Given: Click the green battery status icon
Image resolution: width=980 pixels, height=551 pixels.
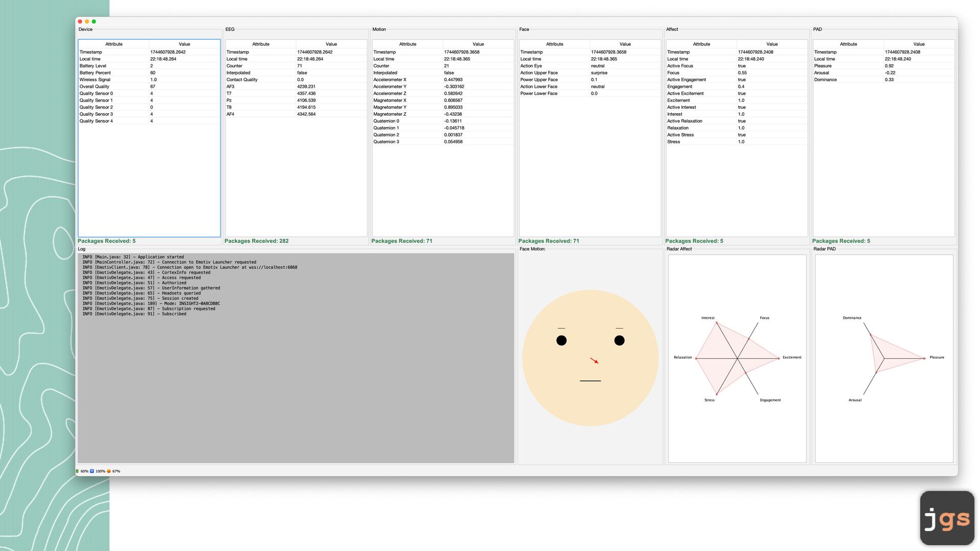Looking at the screenshot, I should [77, 471].
